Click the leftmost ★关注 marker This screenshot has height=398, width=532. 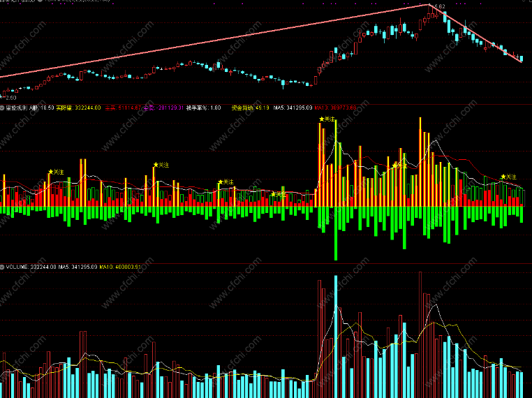[56, 172]
